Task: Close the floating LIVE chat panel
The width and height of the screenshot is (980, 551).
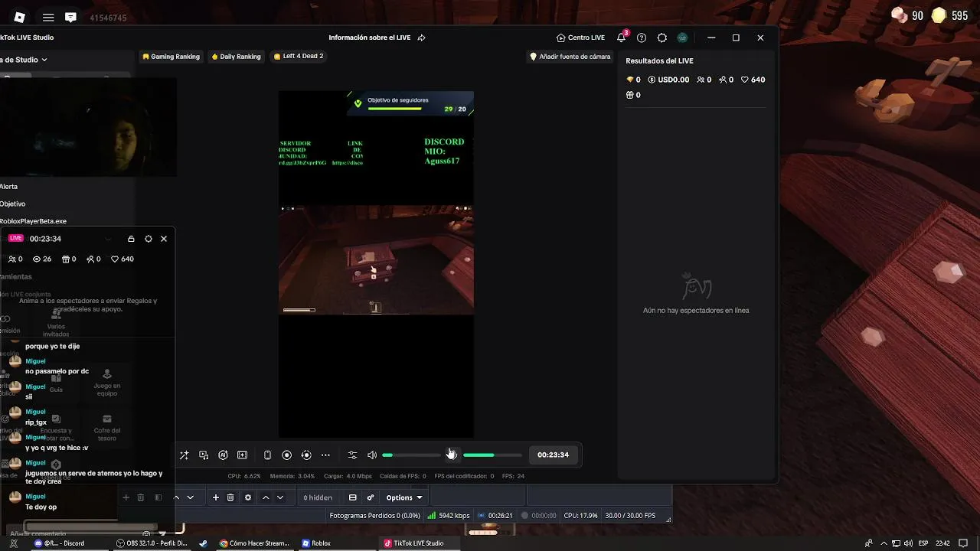Action: [164, 239]
